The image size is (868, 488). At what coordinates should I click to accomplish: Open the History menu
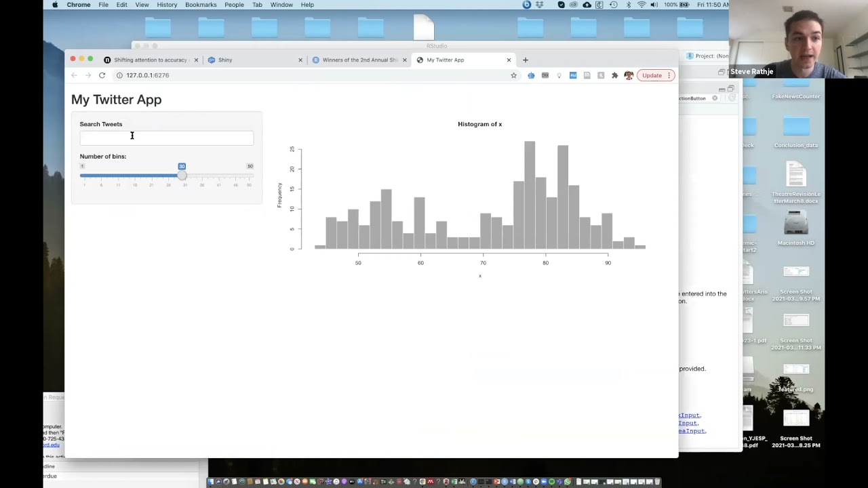(x=167, y=5)
